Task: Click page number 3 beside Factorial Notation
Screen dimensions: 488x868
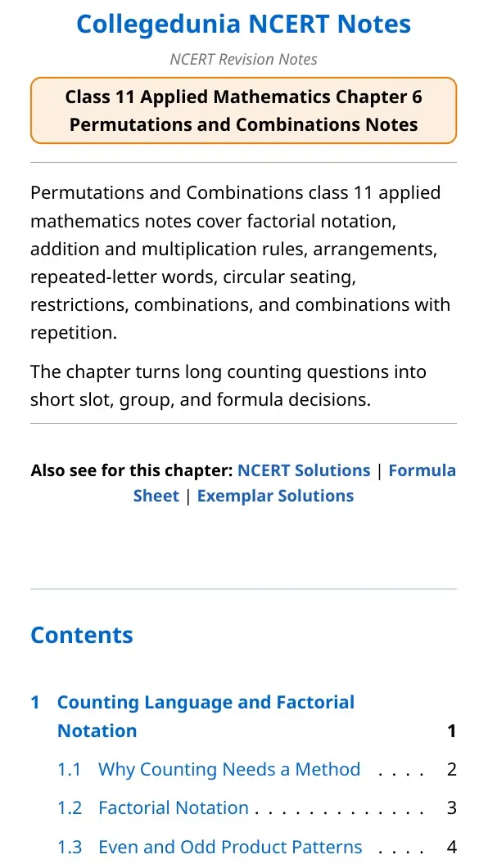Action: (x=451, y=807)
